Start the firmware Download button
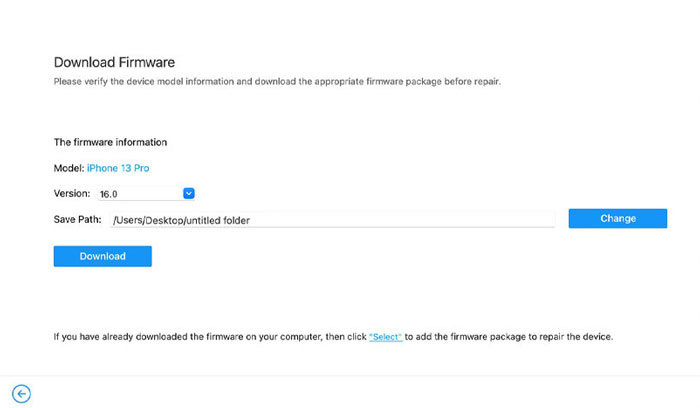The image size is (700, 408). [103, 256]
